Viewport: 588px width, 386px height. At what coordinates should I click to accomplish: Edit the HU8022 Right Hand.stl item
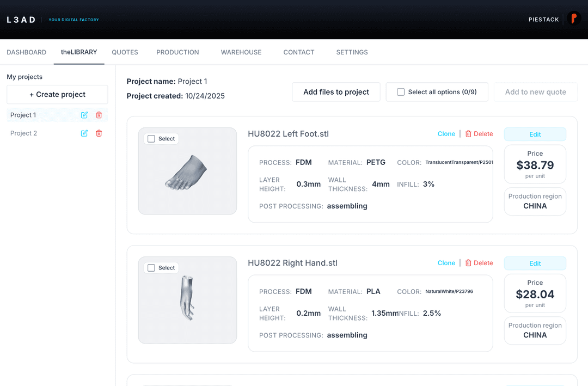(x=535, y=263)
